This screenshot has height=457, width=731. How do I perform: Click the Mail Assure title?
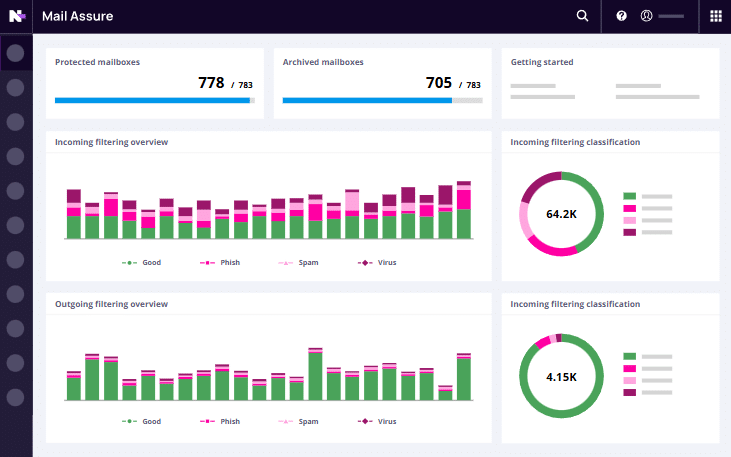click(x=77, y=16)
